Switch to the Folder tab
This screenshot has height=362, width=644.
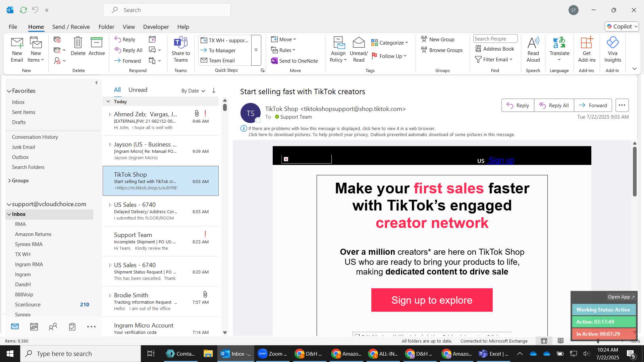(106, 27)
